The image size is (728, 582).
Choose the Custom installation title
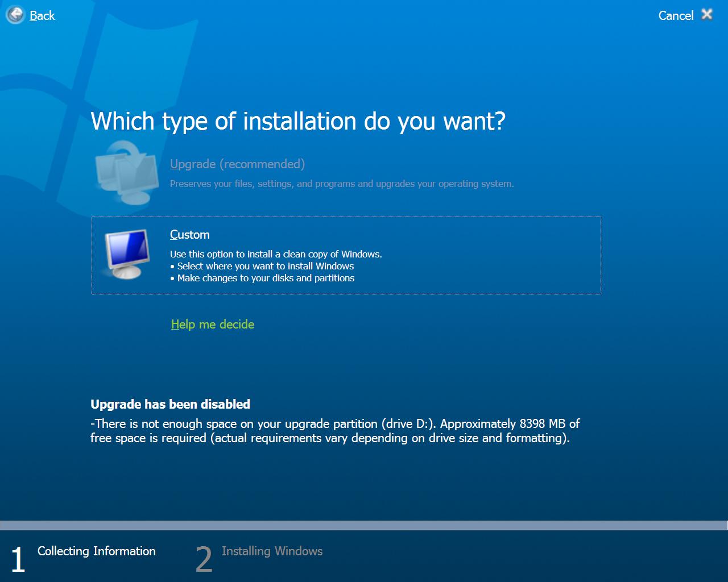[189, 235]
